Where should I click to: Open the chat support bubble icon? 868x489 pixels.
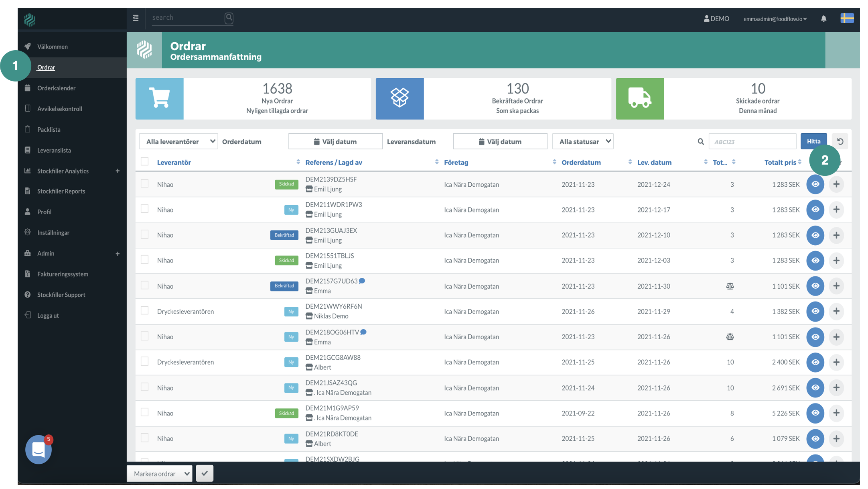[39, 450]
